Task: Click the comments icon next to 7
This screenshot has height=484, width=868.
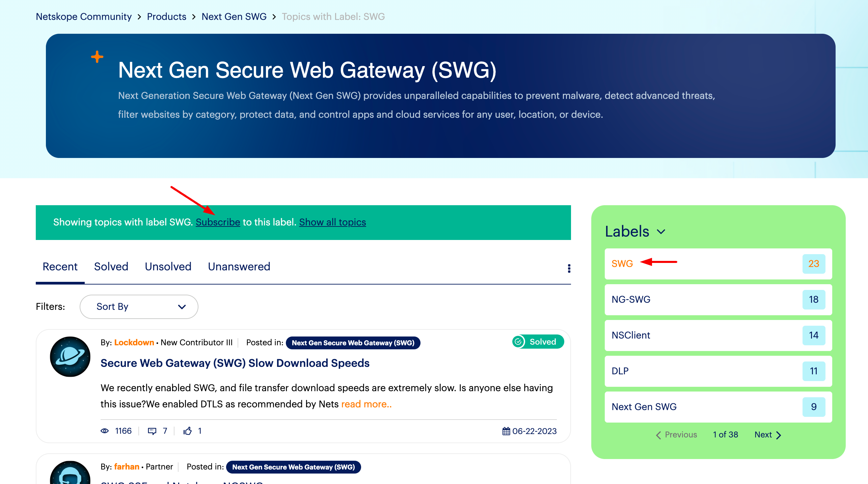Action: click(152, 431)
